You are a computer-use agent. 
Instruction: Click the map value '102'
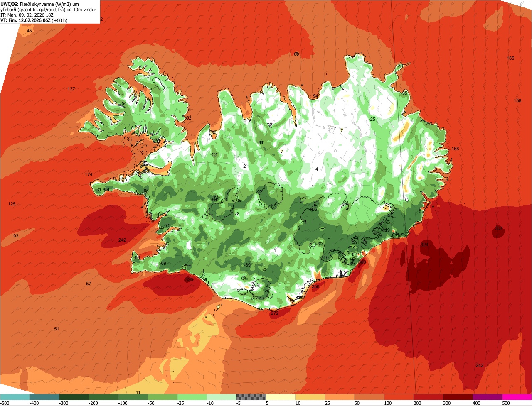pos(188,118)
